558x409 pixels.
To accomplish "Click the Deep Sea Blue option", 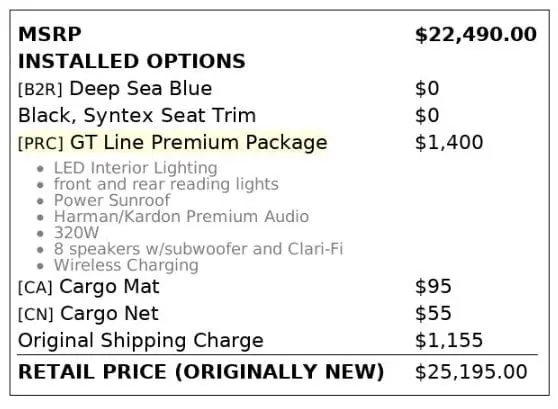I will pyautogui.click(x=141, y=88).
